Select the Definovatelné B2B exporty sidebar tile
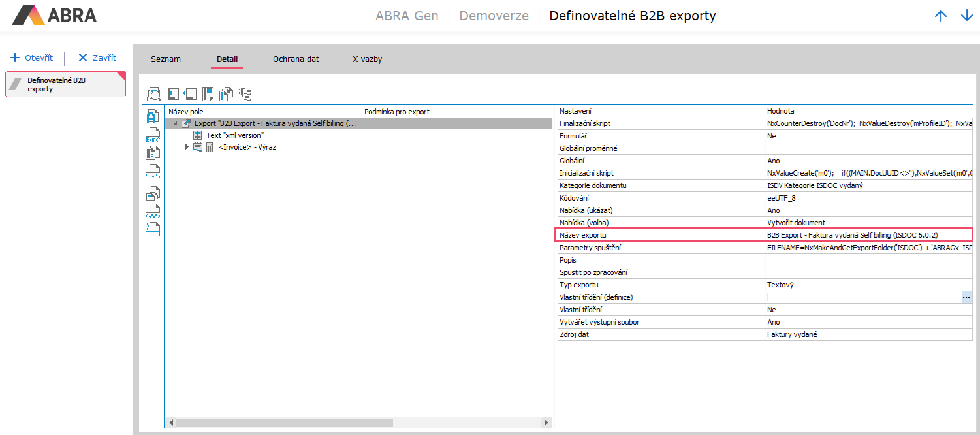Screen dimensions: 980x435 pyautogui.click(x=65, y=84)
